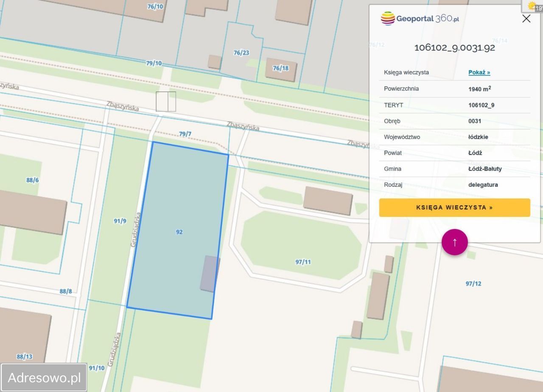Click parcel label 97/12

(473, 283)
